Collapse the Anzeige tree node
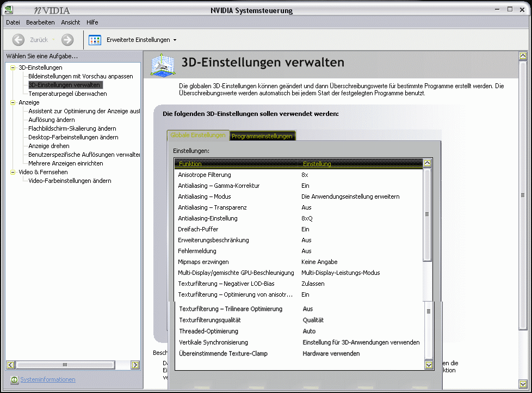Screen dimensions: 532x393 [13, 102]
